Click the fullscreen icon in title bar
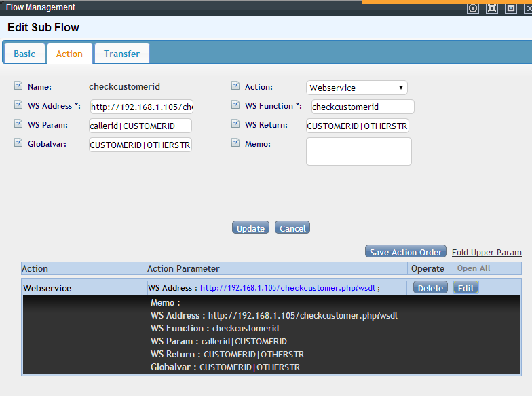The width and height of the screenshot is (532, 396). coord(492,8)
